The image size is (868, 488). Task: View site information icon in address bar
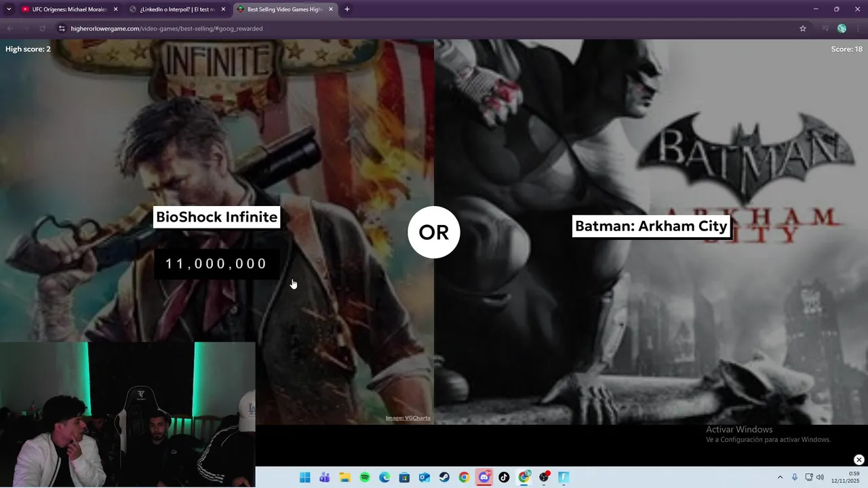tap(62, 28)
